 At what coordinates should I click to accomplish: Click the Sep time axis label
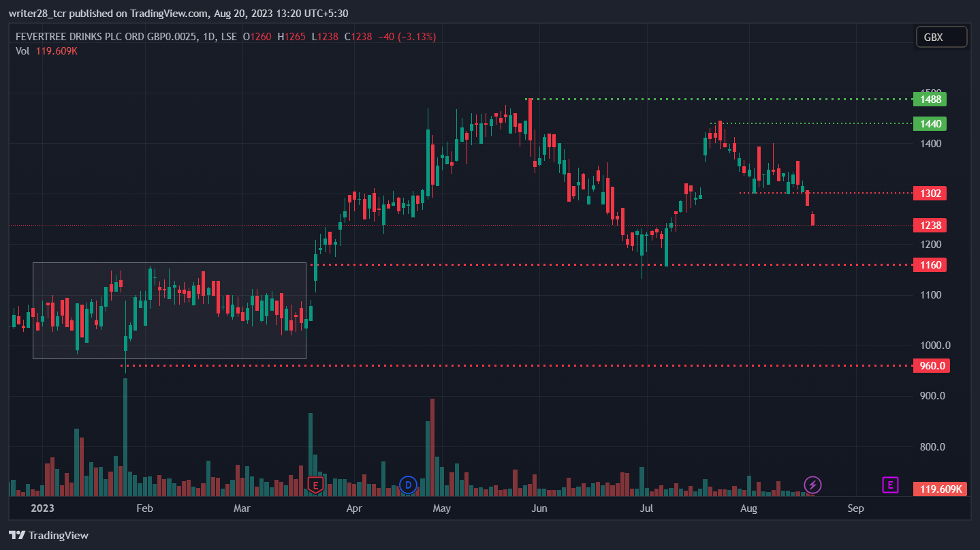(x=855, y=508)
